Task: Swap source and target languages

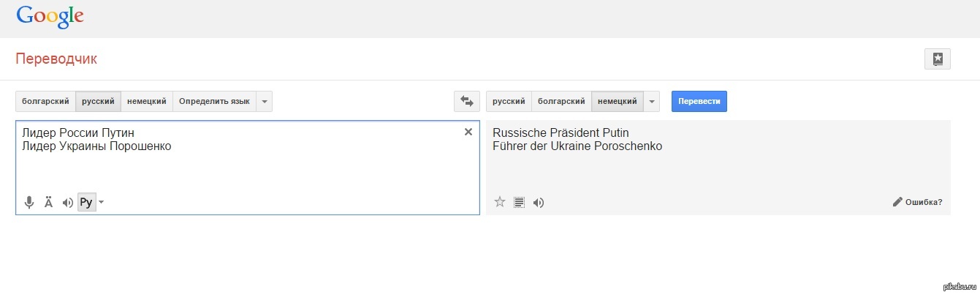Action: (x=466, y=102)
